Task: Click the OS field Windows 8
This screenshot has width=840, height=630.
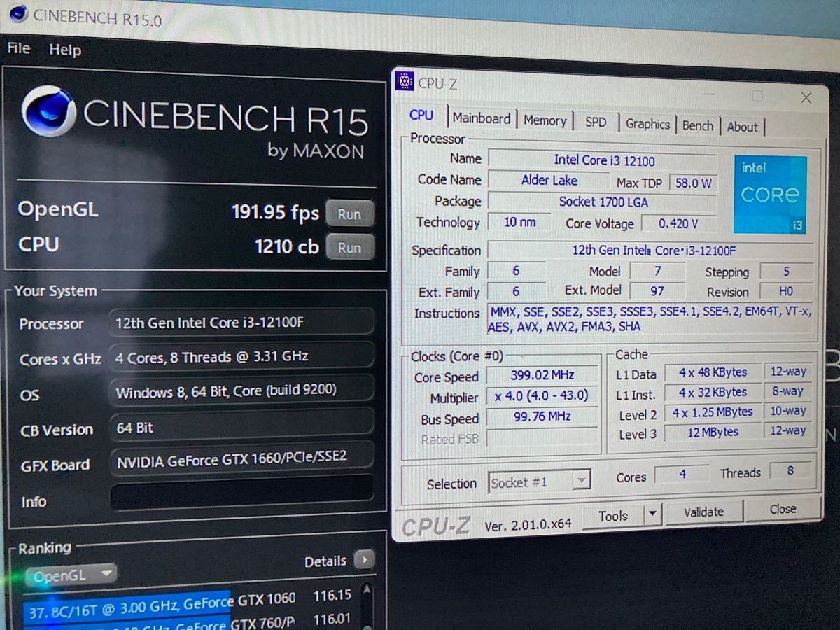Action: [x=242, y=390]
